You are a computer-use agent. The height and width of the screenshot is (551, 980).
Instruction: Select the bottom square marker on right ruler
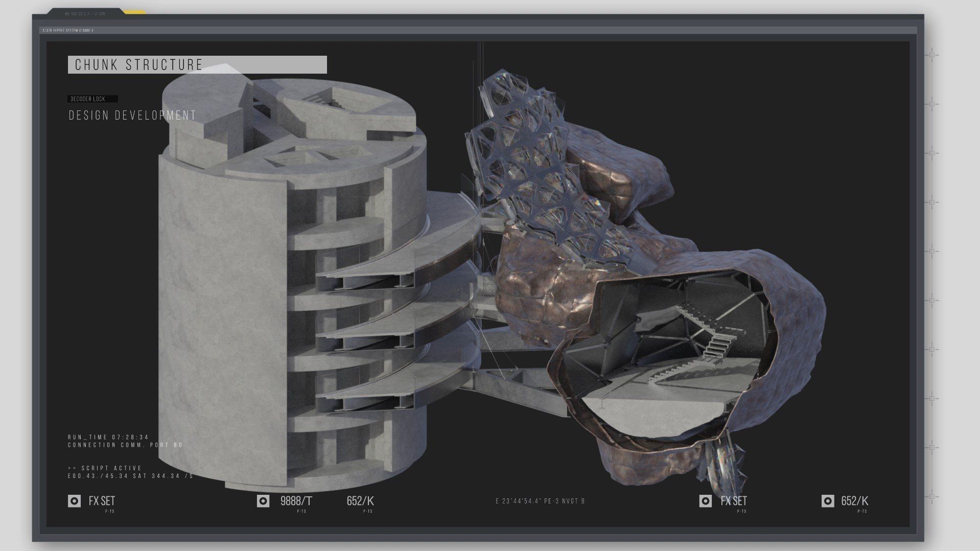(931, 496)
